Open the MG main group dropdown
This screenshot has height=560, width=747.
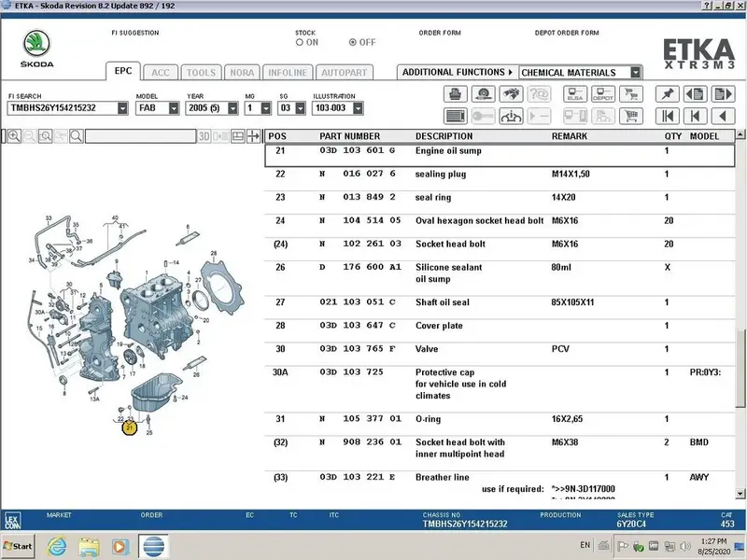pyautogui.click(x=266, y=108)
